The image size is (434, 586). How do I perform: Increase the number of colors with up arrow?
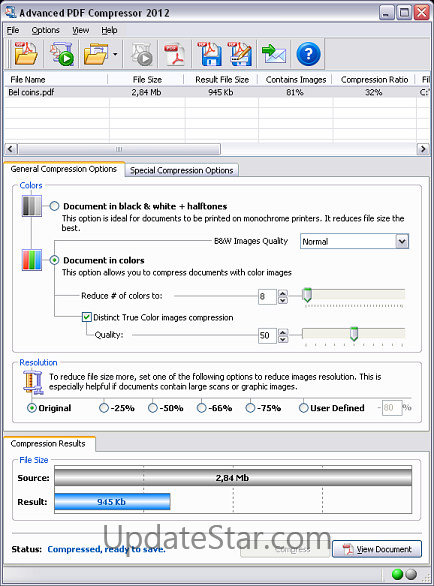(x=283, y=293)
